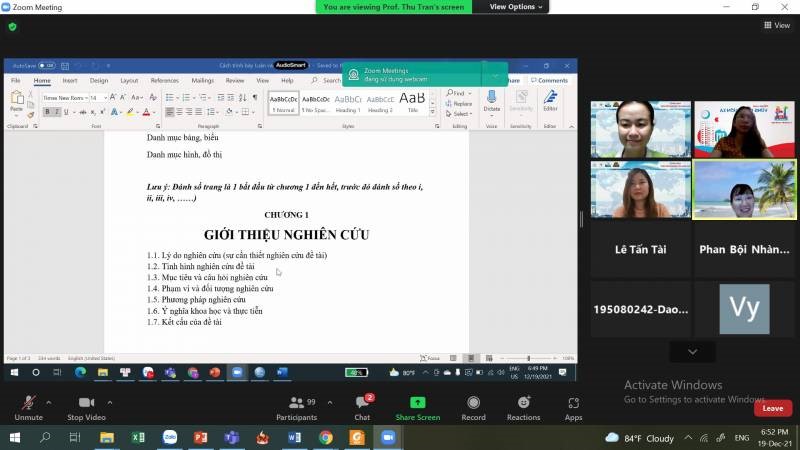
Task: Toggle AutoSave switch in shared Word
Action: pos(45,65)
